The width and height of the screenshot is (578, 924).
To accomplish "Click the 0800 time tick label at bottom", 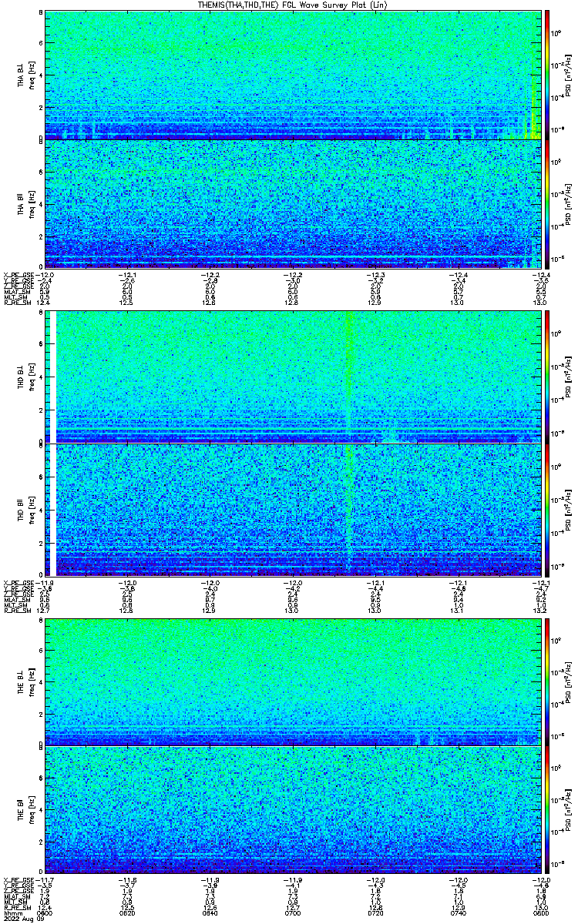I will coord(541,912).
